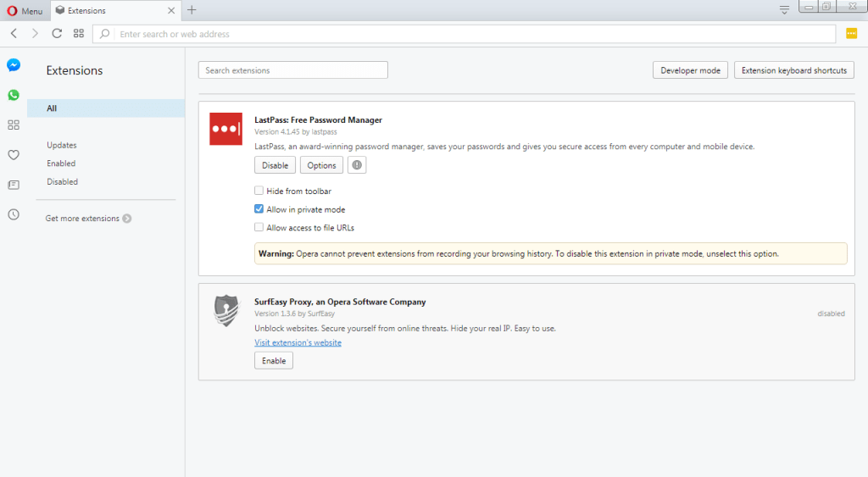The image size is (868, 477).
Task: Click Get more extensions link
Action: [88, 219]
